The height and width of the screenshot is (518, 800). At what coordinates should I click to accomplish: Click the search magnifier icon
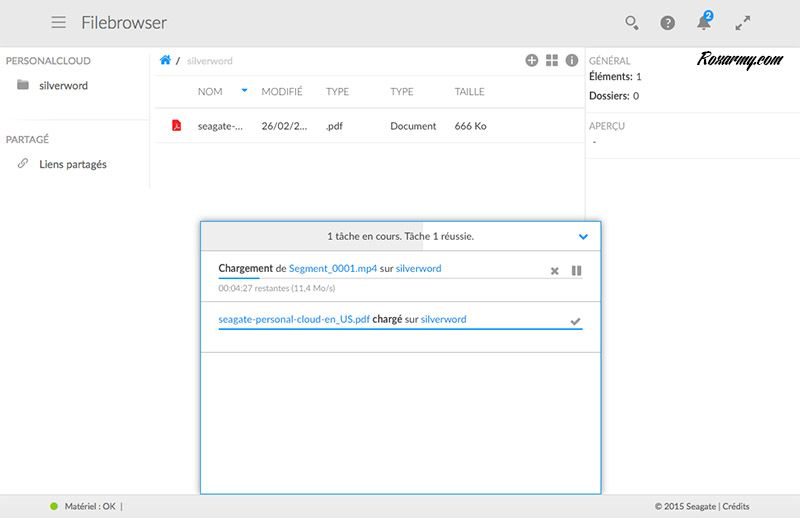631,22
